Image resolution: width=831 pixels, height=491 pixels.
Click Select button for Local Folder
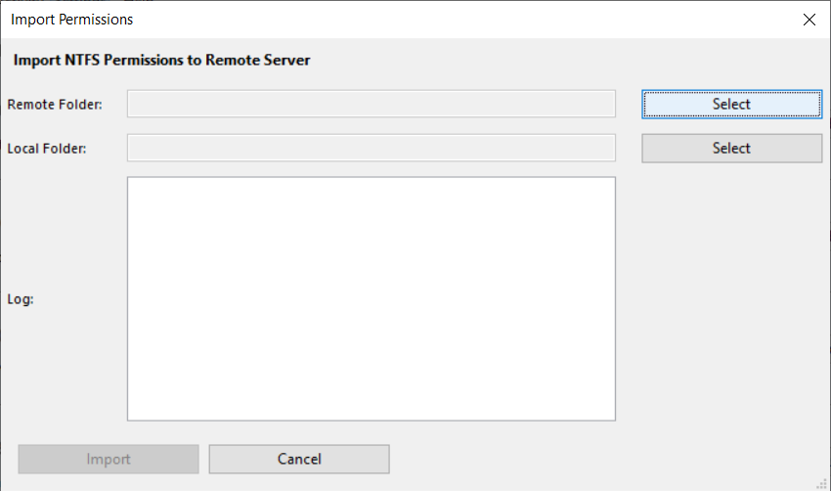731,148
